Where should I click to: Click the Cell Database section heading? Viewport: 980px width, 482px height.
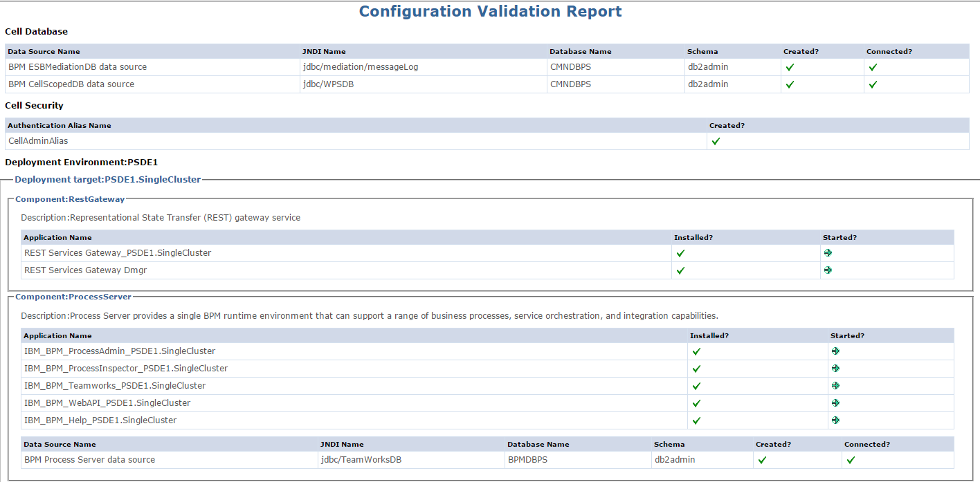click(36, 31)
